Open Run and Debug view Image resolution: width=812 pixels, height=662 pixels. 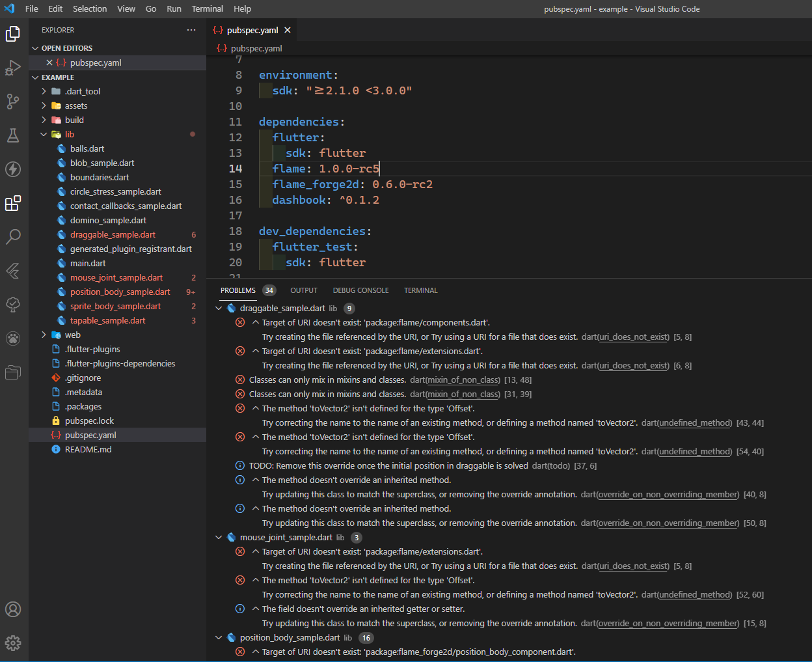point(13,68)
